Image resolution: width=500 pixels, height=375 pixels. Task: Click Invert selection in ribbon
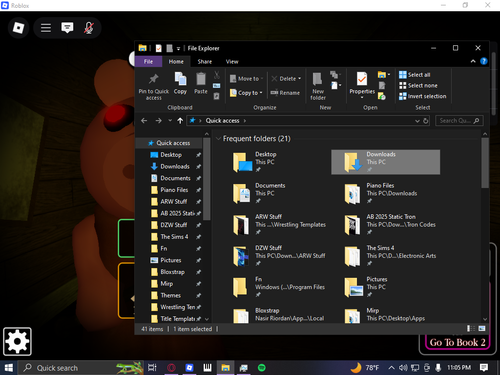423,96
